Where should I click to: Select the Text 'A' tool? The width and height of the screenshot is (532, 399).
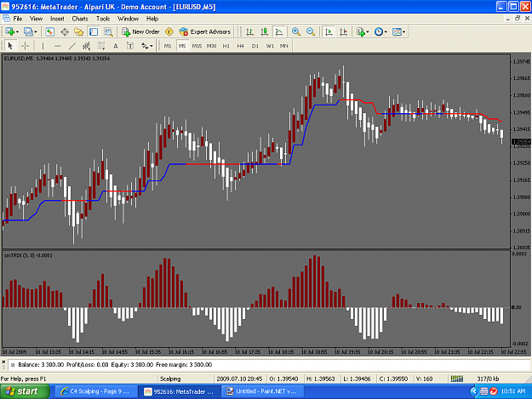pyautogui.click(x=116, y=46)
